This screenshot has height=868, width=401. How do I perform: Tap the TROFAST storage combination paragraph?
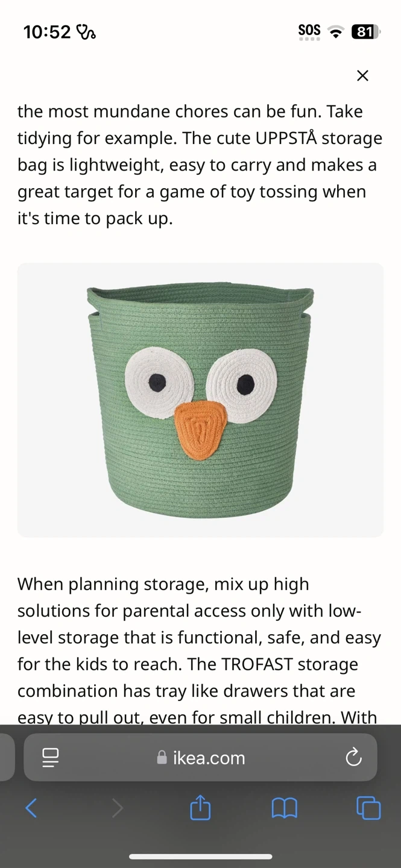click(x=200, y=650)
